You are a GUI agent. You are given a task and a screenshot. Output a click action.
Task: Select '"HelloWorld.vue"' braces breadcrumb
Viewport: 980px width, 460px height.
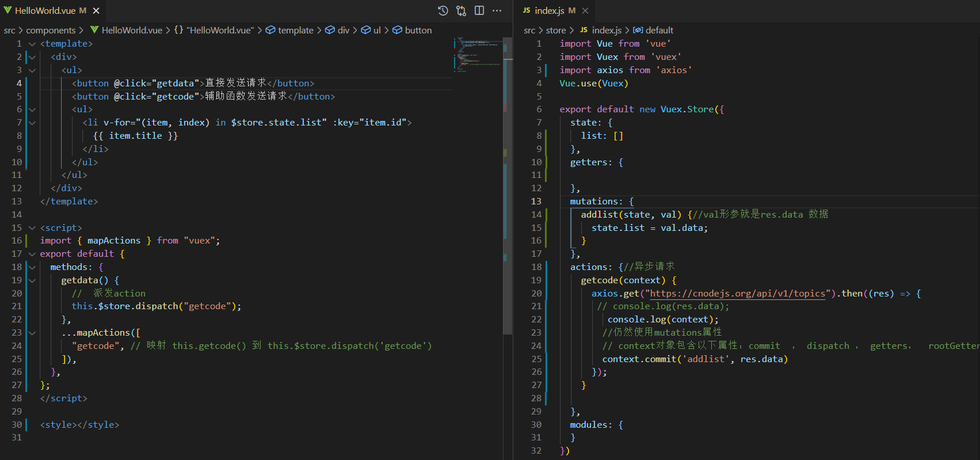(220, 30)
